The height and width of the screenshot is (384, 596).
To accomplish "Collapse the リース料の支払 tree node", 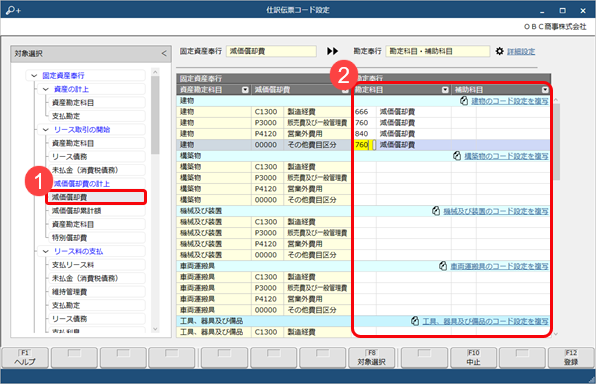I will coord(46,251).
